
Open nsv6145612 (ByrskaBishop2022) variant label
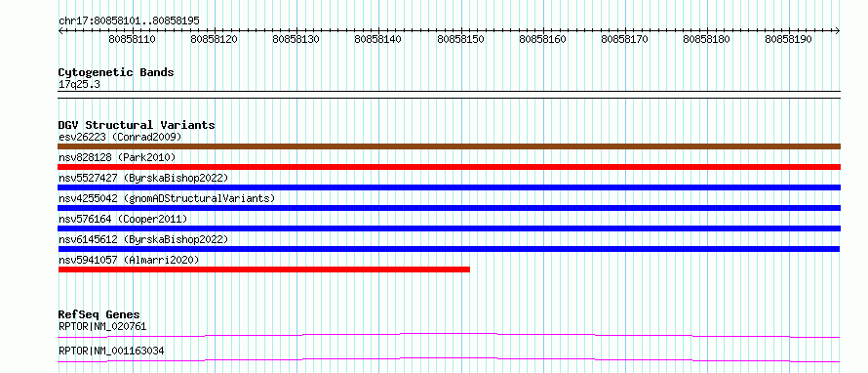coord(143,239)
